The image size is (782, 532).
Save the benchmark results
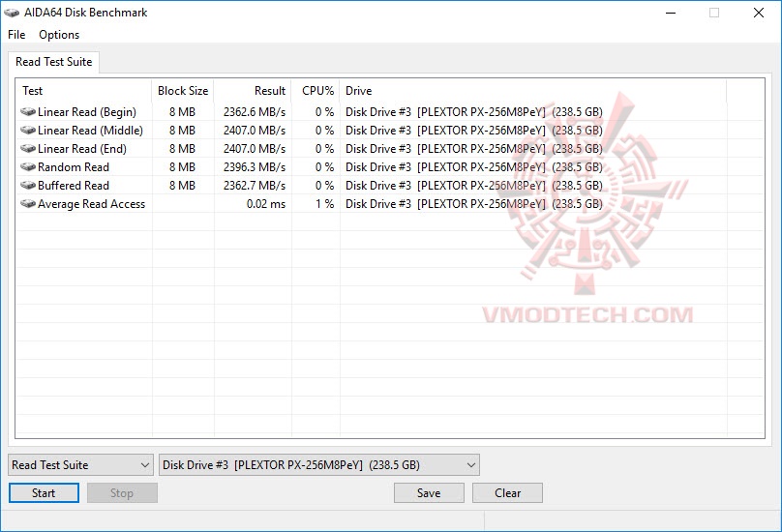429,493
